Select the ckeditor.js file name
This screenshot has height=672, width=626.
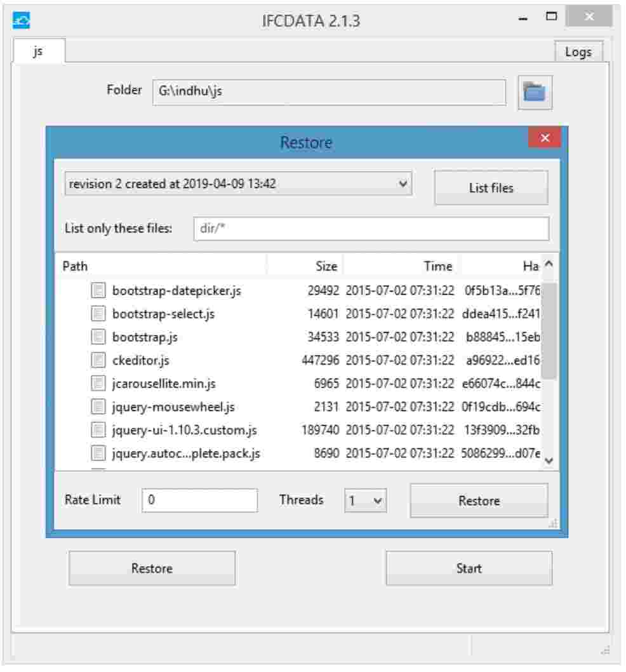pyautogui.click(x=140, y=360)
